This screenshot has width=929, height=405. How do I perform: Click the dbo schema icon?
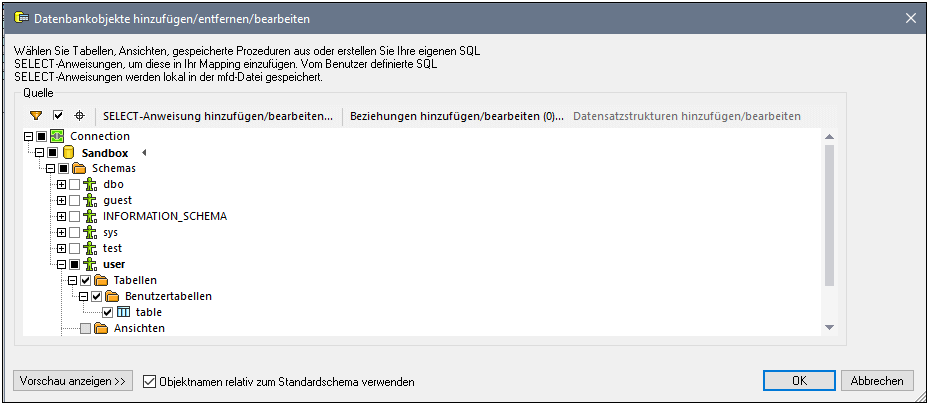91,184
